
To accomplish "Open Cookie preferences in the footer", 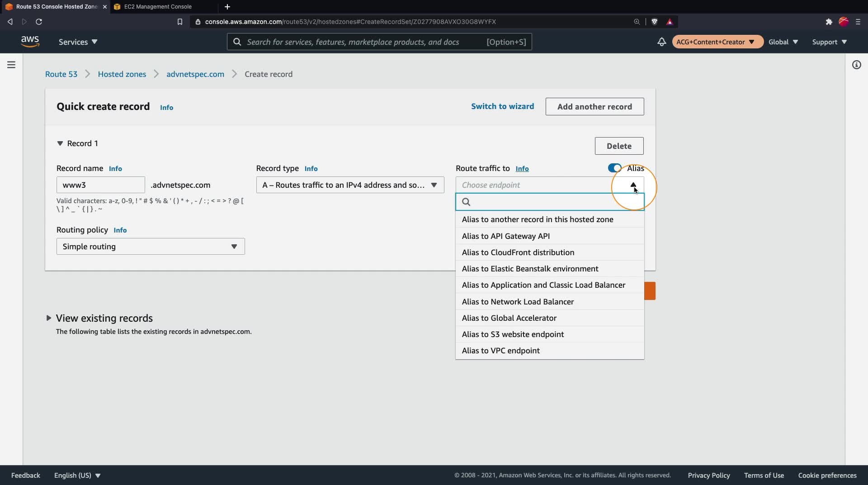I will click(x=827, y=475).
